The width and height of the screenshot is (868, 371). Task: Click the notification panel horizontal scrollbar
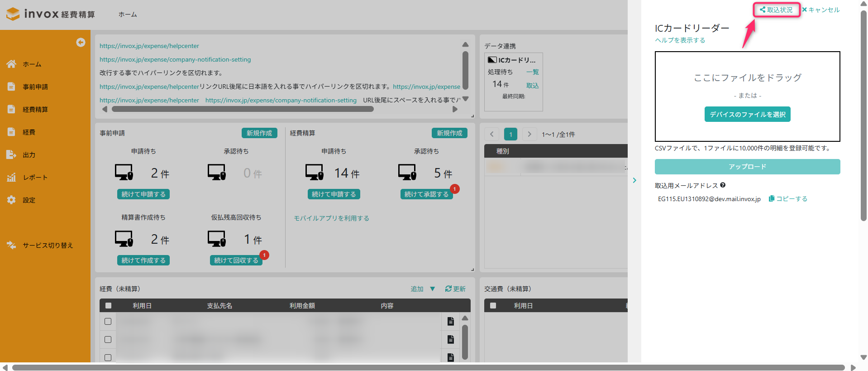[243, 109]
